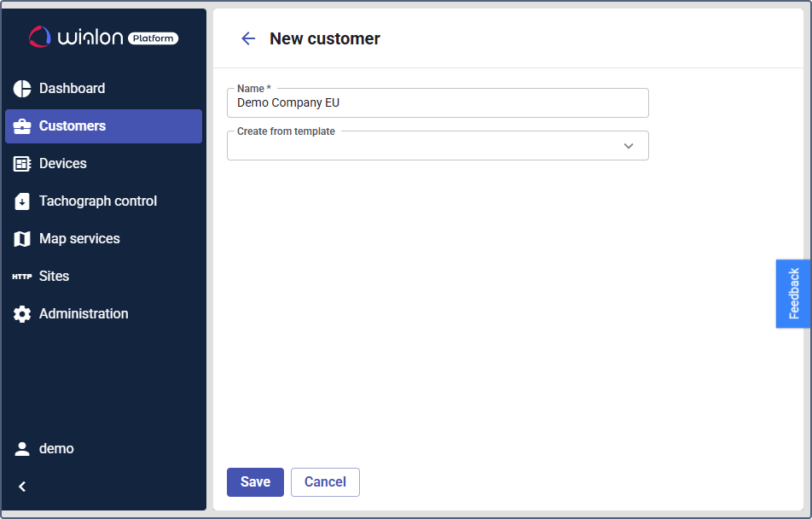The height and width of the screenshot is (519, 812).
Task: Click the Administration gear icon
Action: 22,314
